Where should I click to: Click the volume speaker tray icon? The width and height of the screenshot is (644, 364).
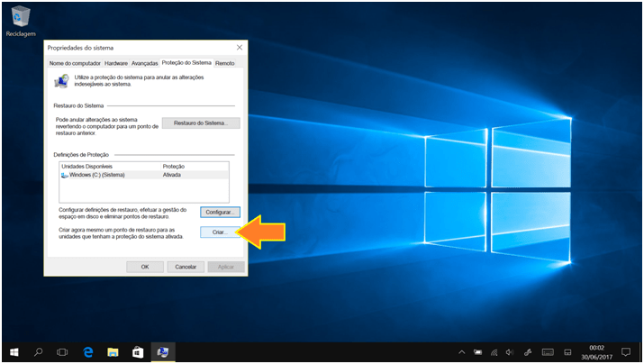(510, 351)
